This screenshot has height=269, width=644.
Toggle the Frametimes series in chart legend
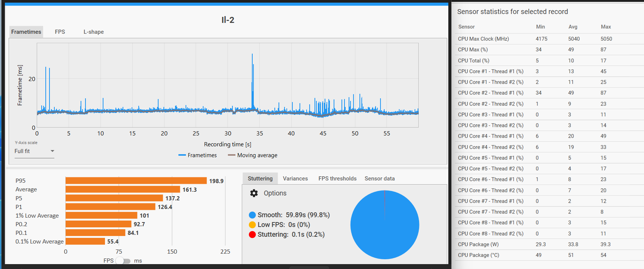(x=198, y=155)
